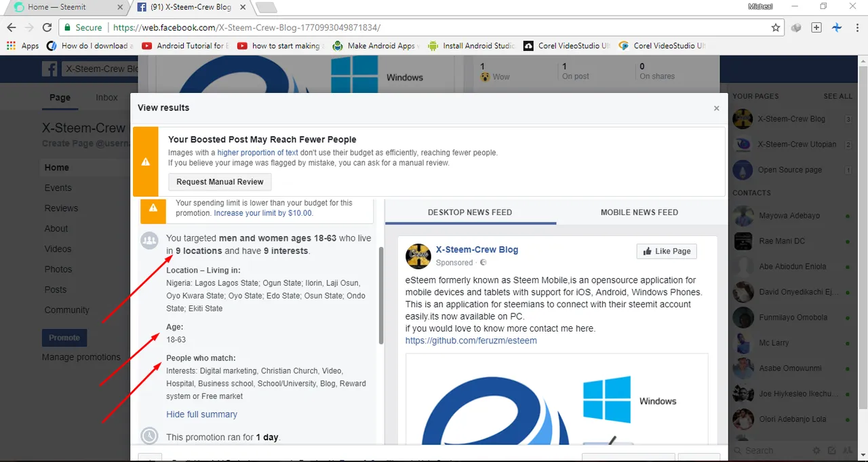Open Reviews in page sidebar
Screen dimensions: 868x462
[61, 208]
